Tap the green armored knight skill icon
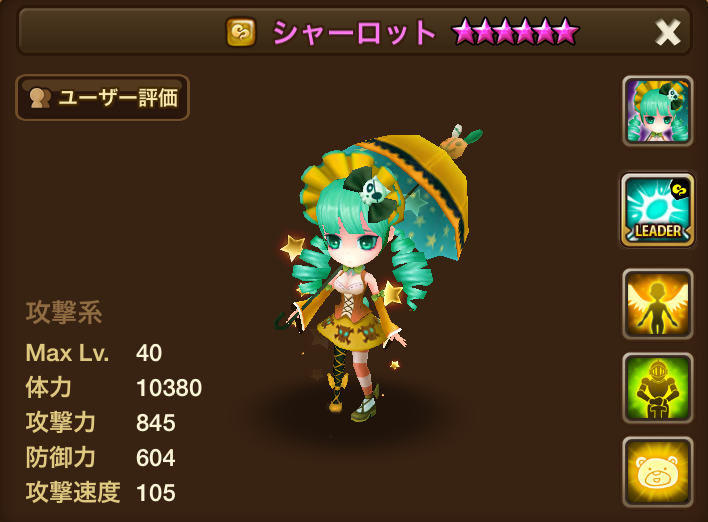This screenshot has width=708, height=522. point(657,388)
